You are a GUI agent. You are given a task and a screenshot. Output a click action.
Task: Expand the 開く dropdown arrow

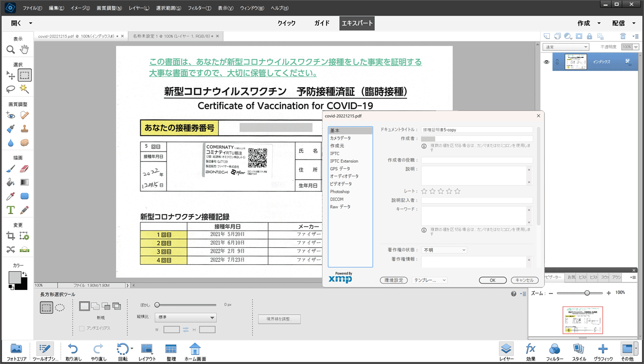pyautogui.click(x=31, y=23)
